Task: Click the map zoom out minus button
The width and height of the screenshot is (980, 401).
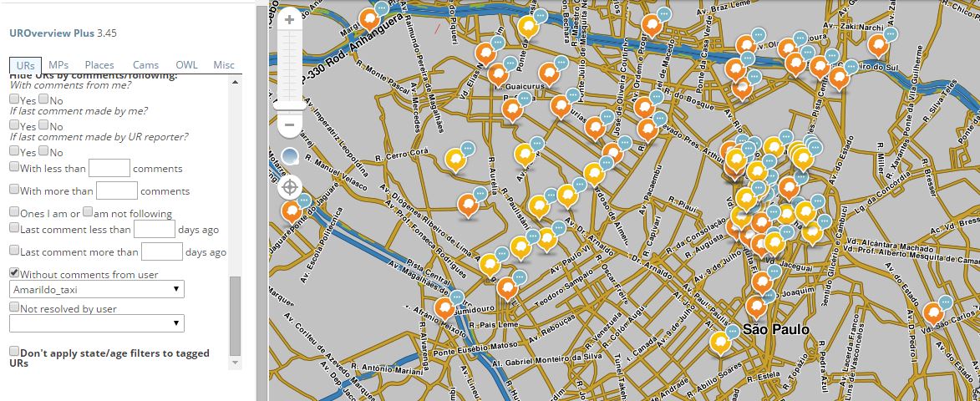Action: (289, 125)
